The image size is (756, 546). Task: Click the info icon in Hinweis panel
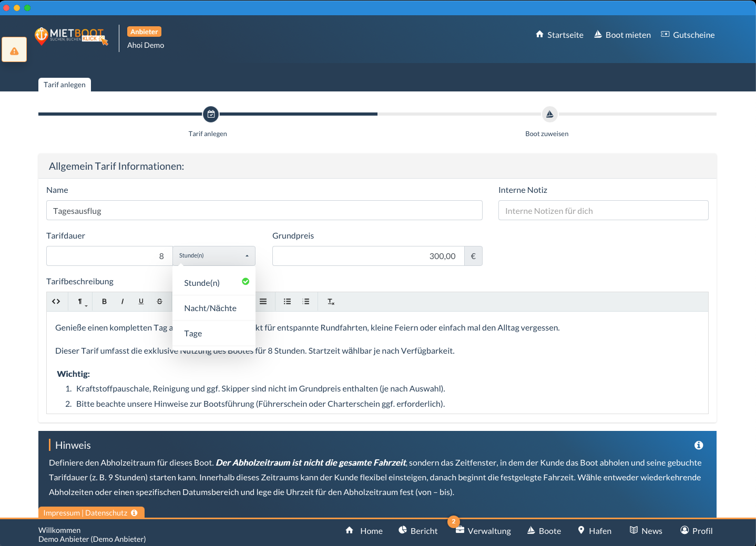(x=699, y=445)
